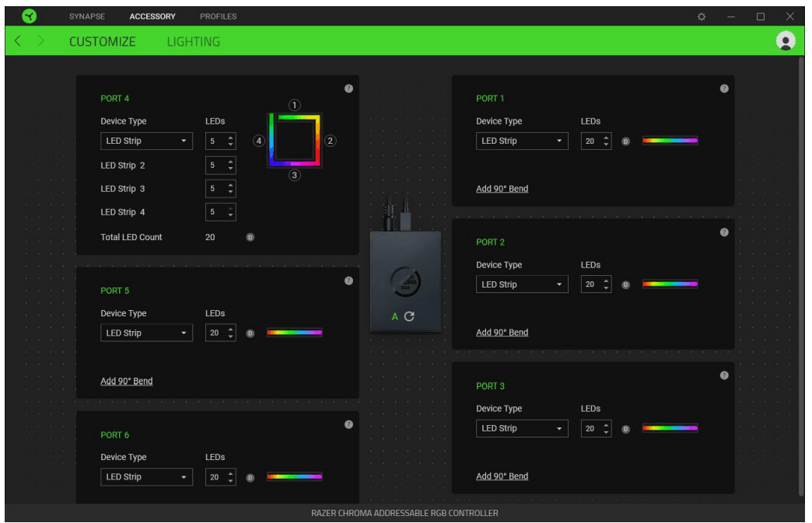Reset Total LED Count with the D button
The image size is (812, 523).
point(250,237)
